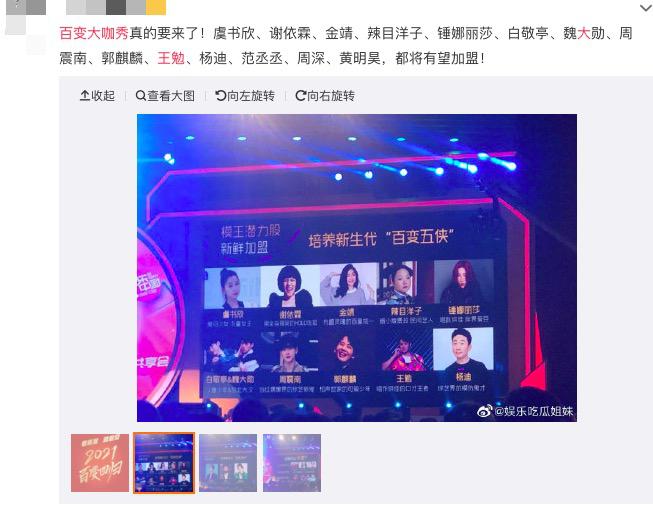Click the magnifier icon for 查看大图

[141, 96]
